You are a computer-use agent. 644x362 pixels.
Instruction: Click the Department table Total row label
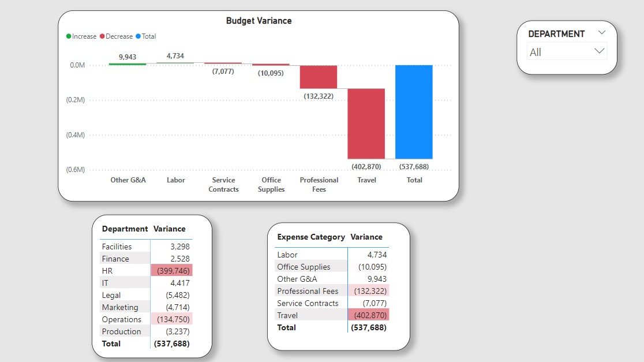(x=111, y=344)
